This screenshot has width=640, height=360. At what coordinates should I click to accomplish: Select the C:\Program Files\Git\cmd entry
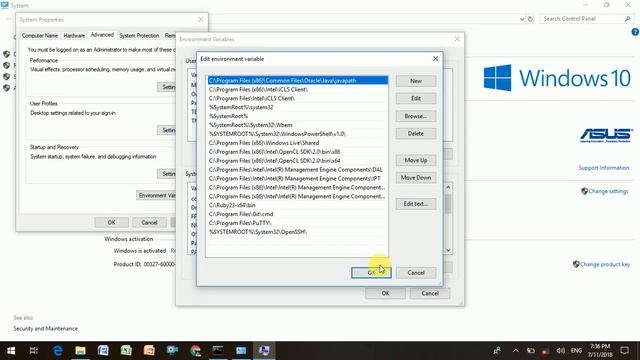[297, 214]
